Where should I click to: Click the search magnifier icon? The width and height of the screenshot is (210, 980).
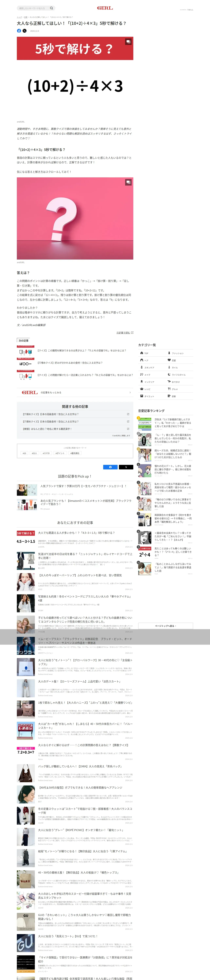pos(52,8)
